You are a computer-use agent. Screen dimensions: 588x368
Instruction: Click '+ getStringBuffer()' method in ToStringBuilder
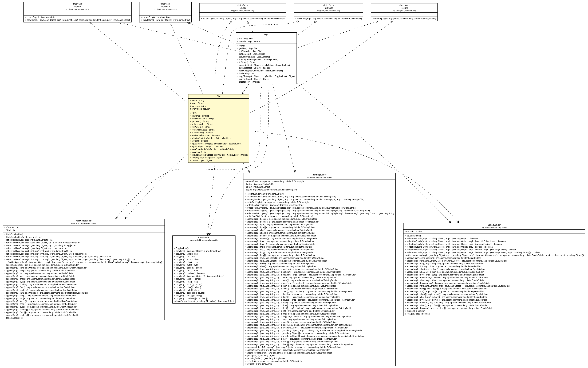coord(265,359)
